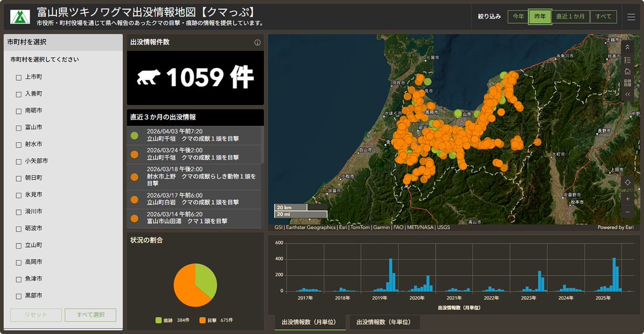Click the すべて選択 button
The image size is (644, 334).
(x=91, y=315)
